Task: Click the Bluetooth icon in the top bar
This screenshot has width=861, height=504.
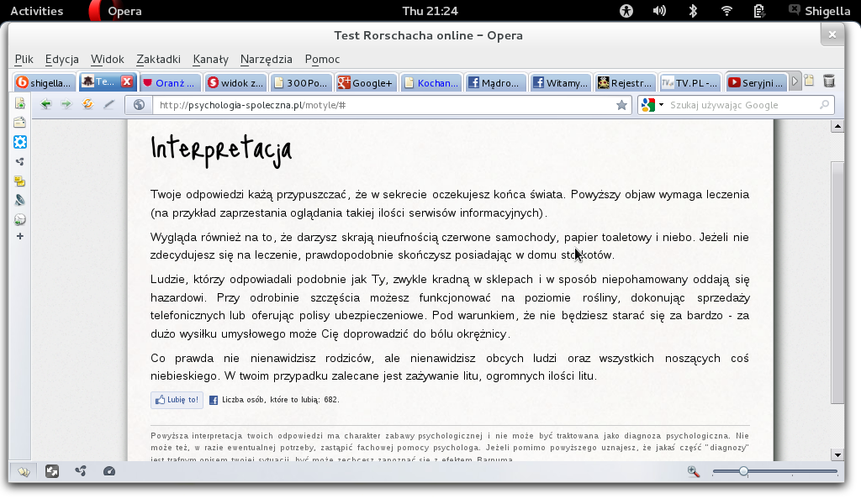Action: pos(693,11)
